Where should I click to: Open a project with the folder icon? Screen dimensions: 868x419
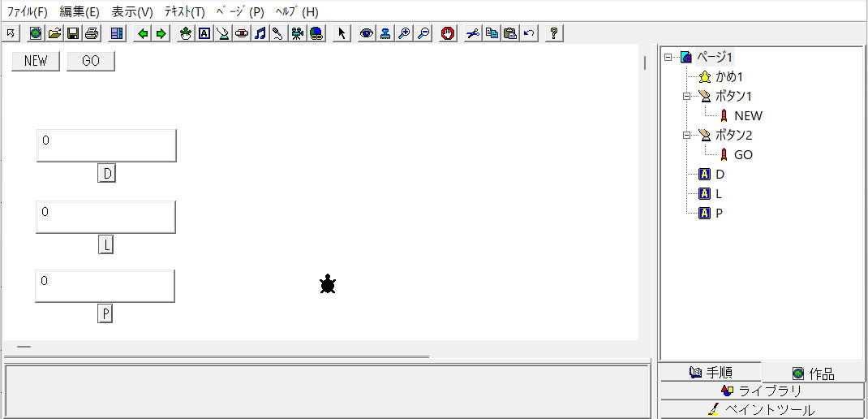(x=54, y=34)
